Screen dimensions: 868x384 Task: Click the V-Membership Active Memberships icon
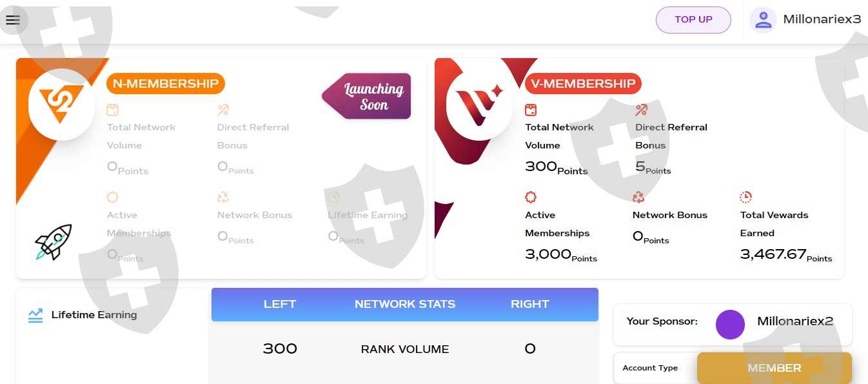(x=531, y=197)
